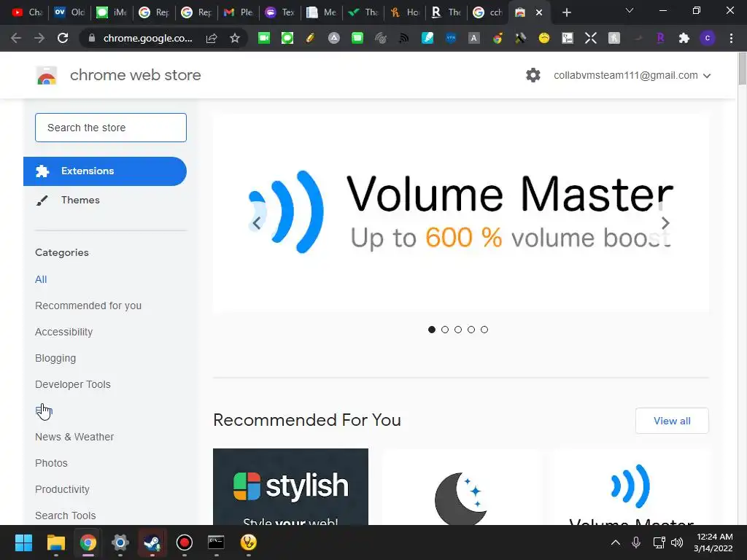Open the Productivity category

pyautogui.click(x=62, y=489)
